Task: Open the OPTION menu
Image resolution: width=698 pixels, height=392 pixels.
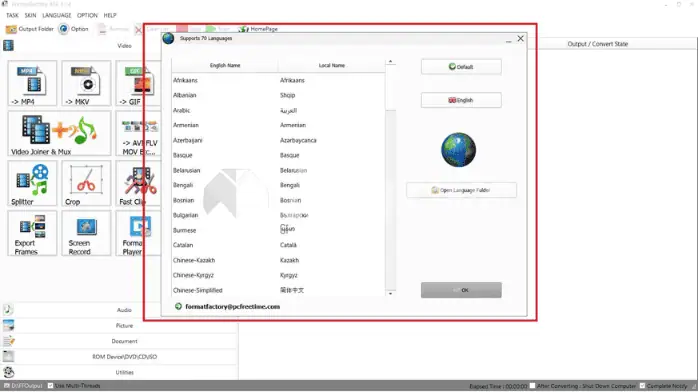Action: click(x=87, y=15)
